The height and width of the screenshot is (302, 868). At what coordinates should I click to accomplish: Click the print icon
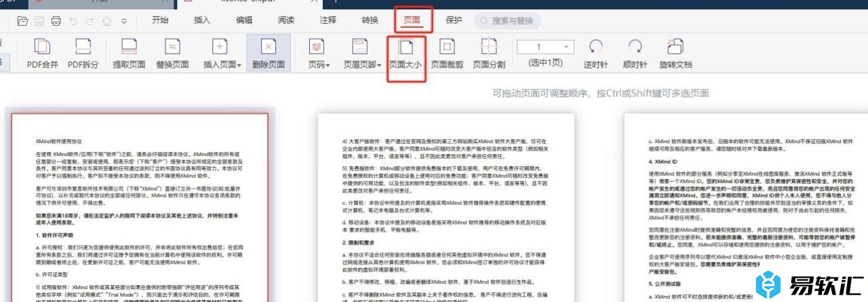tap(56, 20)
